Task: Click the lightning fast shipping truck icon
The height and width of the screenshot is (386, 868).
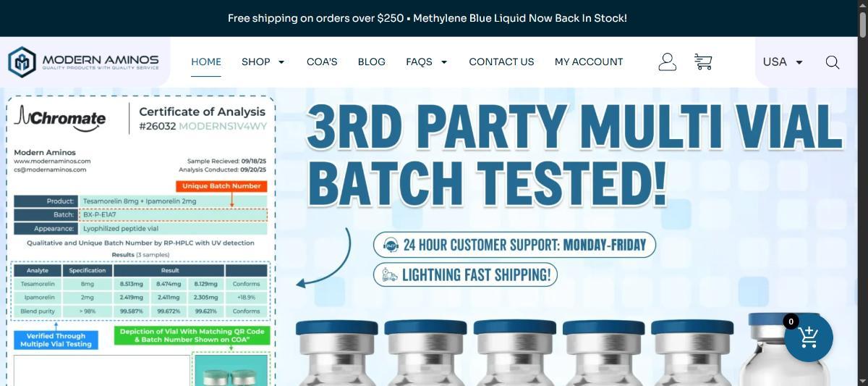Action: pyautogui.click(x=390, y=274)
